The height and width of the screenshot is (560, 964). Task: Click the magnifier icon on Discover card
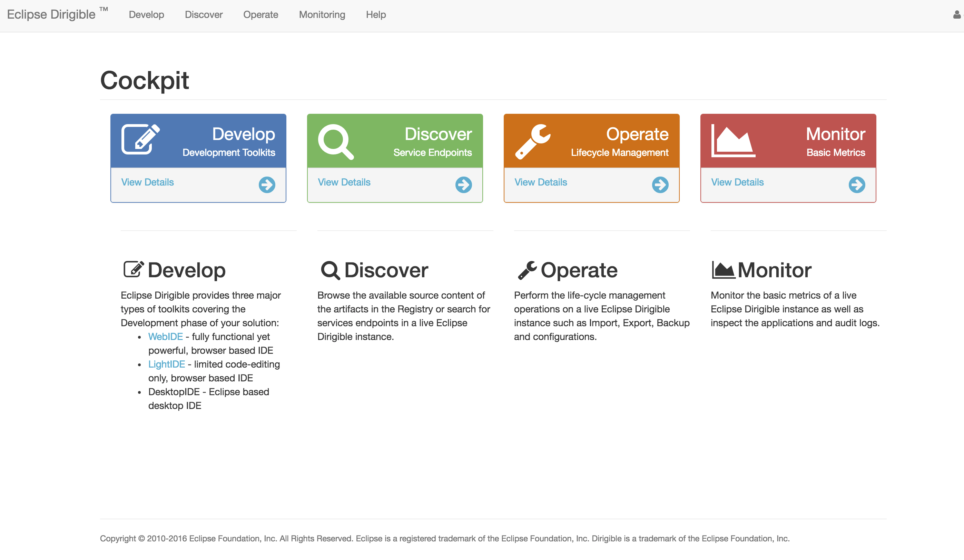click(x=336, y=142)
